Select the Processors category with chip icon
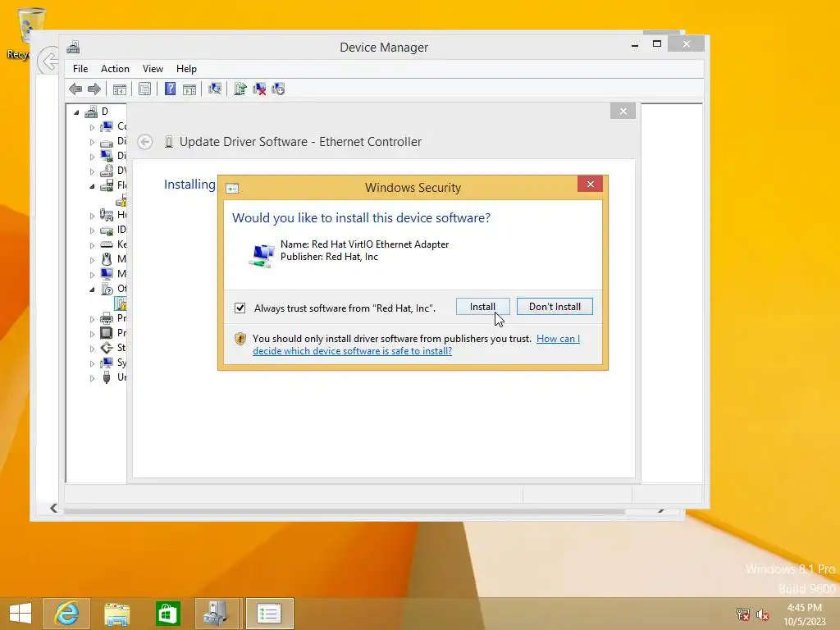Viewport: 840px width, 630px height. coord(113,333)
